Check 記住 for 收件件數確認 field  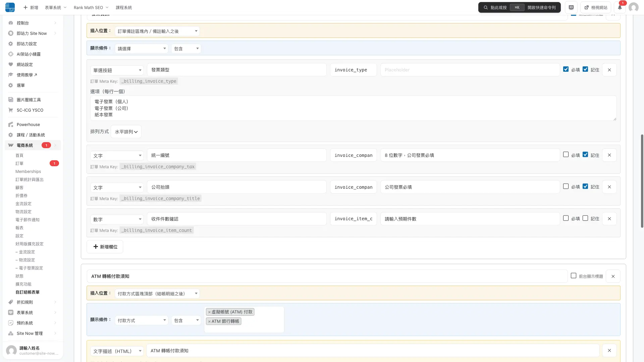[585, 218]
